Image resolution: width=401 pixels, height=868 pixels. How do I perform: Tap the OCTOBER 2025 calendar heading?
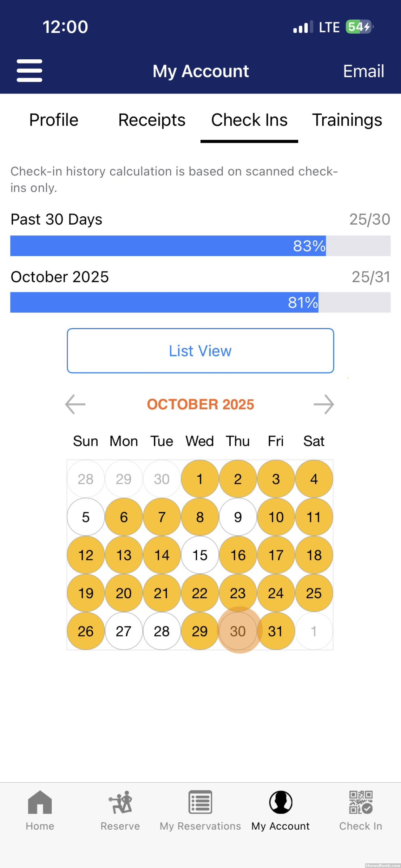200,404
